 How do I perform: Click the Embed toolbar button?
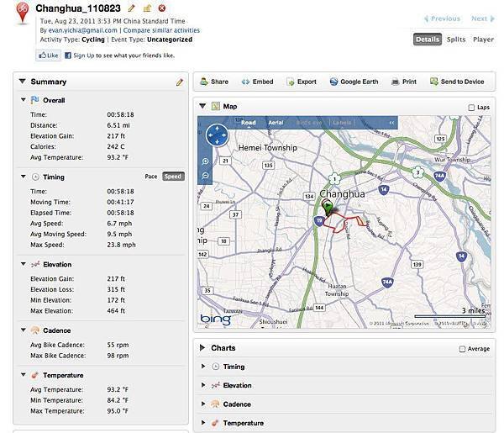[x=258, y=82]
